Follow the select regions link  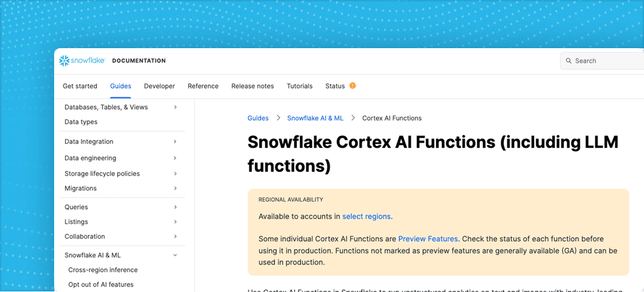point(367,216)
